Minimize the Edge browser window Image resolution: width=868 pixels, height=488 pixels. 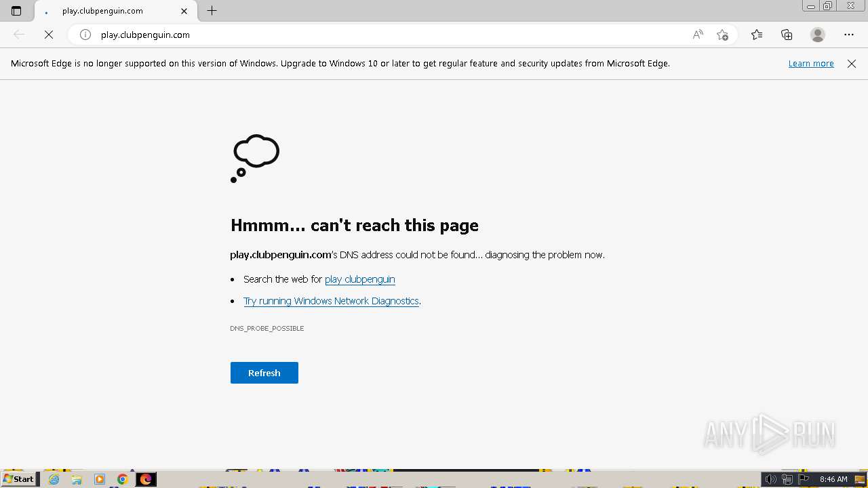tap(810, 6)
